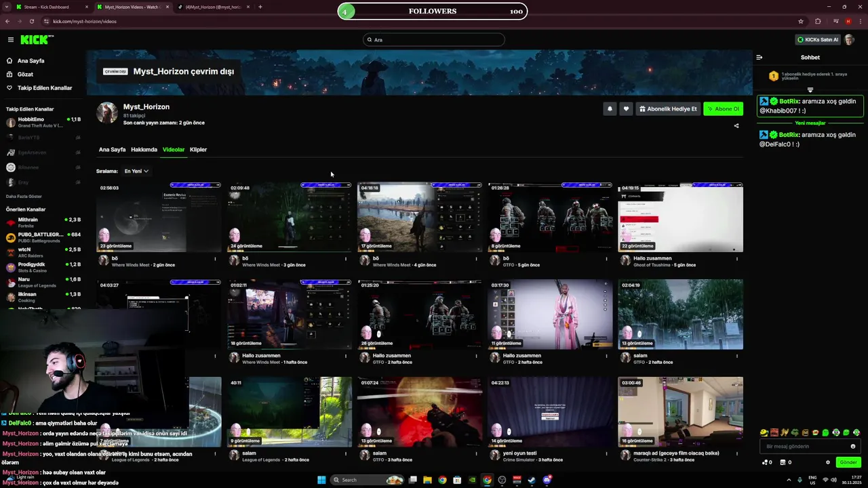Open PUBG_BATTLEGR... recommended channel
Image resolution: width=868 pixels, height=488 pixels.
(43, 237)
